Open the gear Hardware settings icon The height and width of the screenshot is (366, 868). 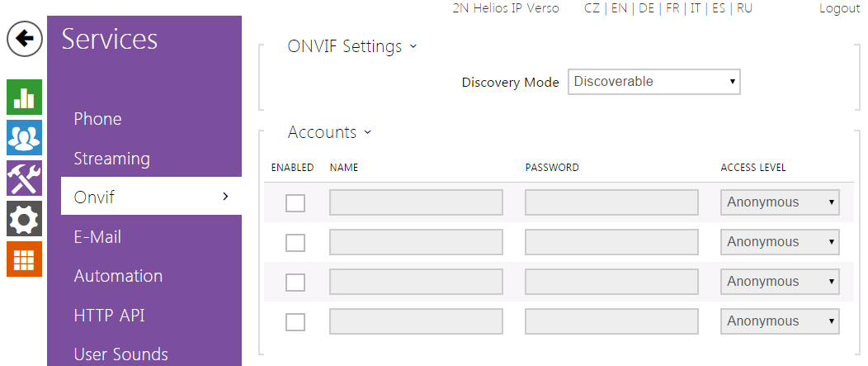[x=24, y=219]
